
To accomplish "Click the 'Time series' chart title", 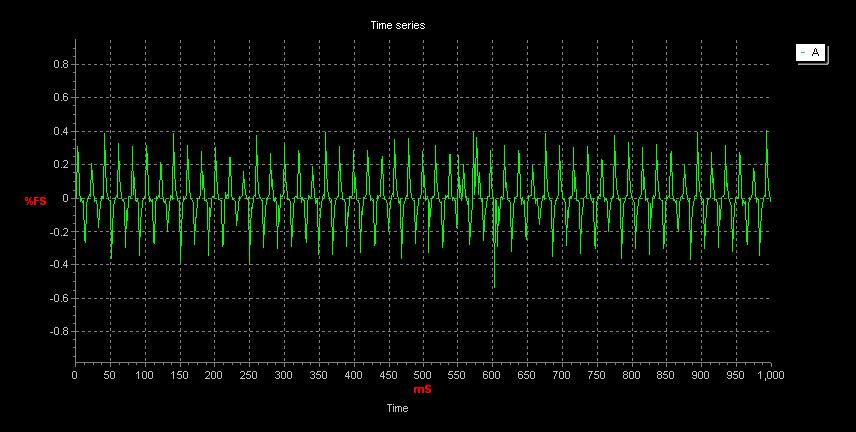I will [397, 25].
